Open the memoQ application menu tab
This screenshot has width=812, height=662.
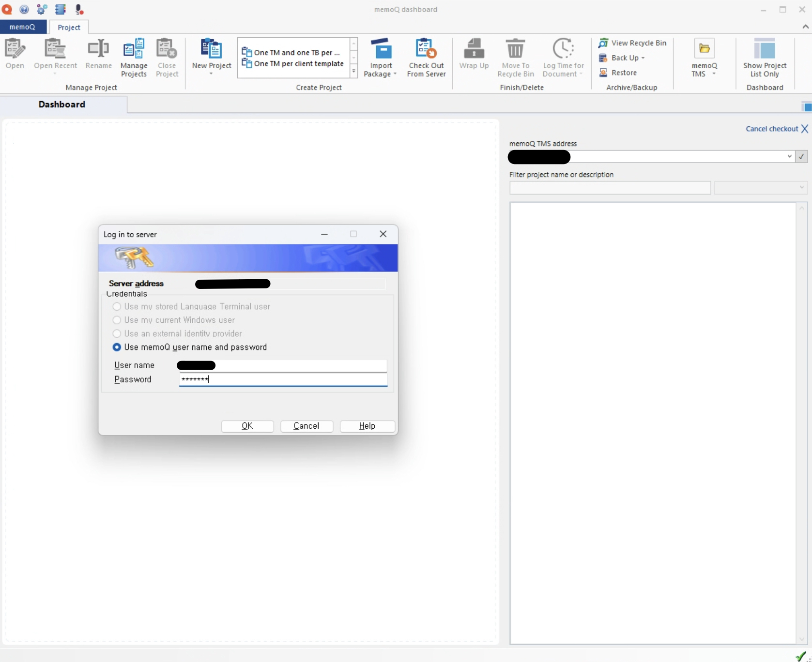pyautogui.click(x=23, y=27)
